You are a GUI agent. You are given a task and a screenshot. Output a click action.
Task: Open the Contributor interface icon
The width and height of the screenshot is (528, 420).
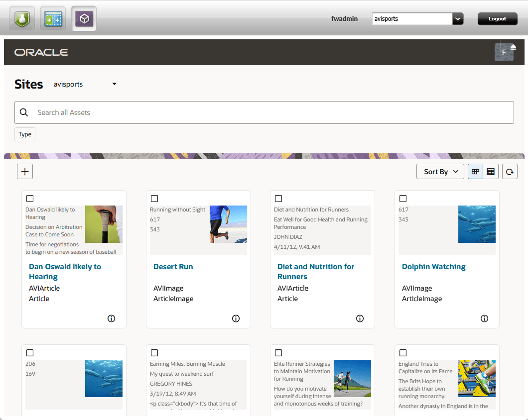53,18
